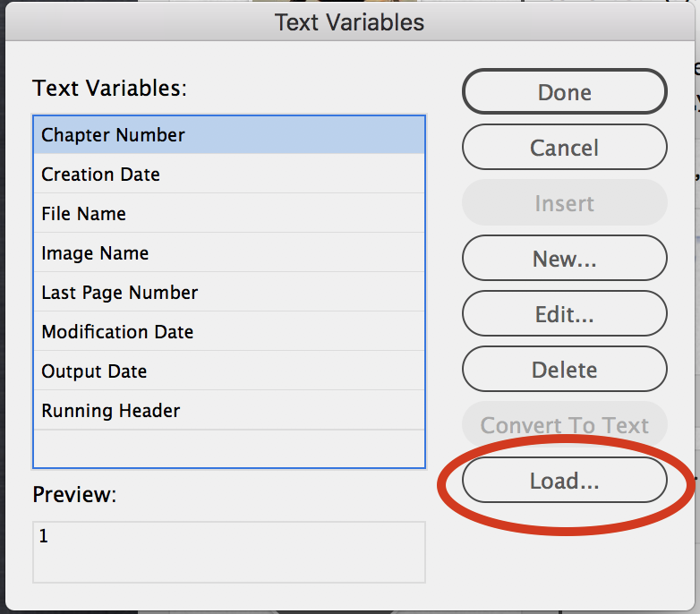Create a variable with New...

click(564, 259)
